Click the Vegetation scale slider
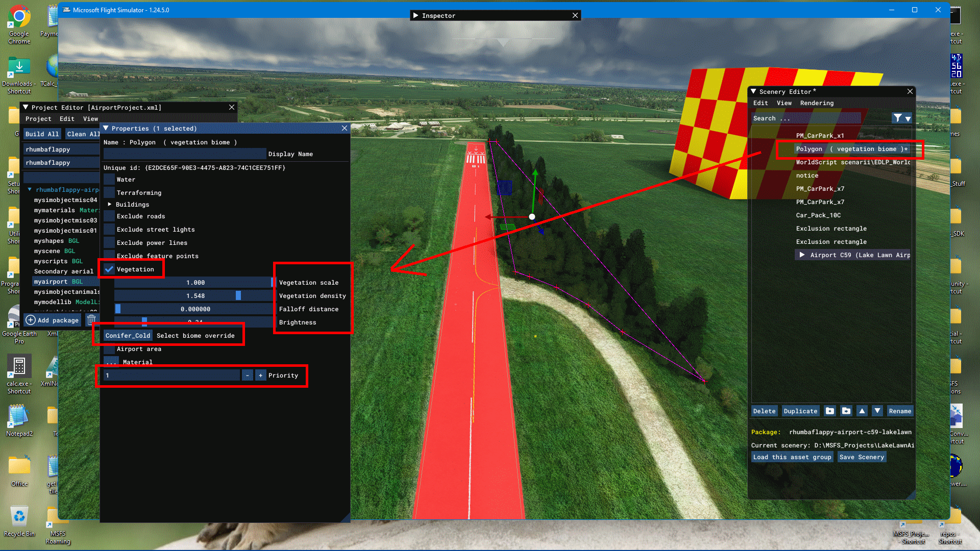The image size is (980, 551). (195, 283)
